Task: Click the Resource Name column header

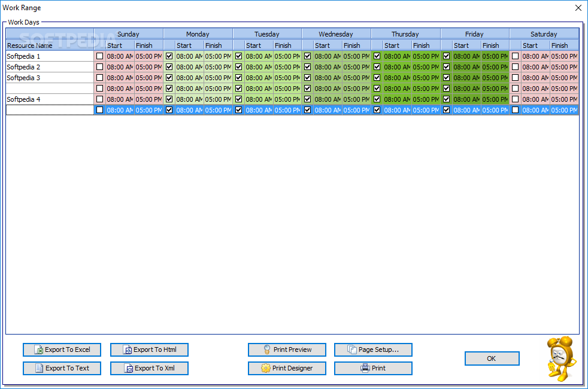Action: (x=50, y=45)
